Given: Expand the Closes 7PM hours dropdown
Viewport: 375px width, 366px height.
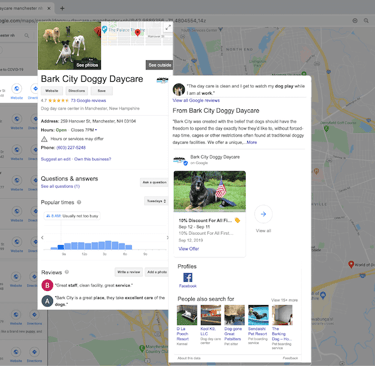Looking at the screenshot, I should (x=84, y=130).
